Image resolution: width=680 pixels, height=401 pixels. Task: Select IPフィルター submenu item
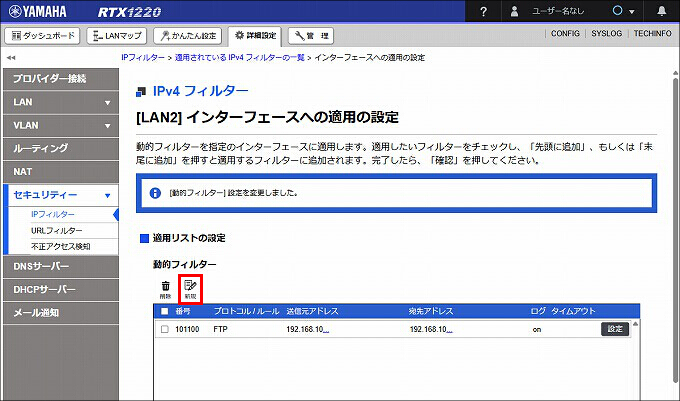[52, 215]
